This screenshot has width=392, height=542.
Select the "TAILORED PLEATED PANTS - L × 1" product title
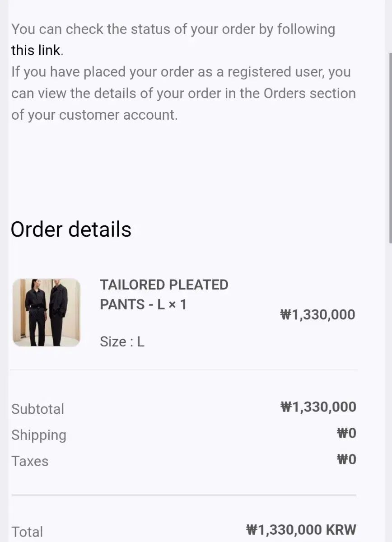tap(164, 294)
